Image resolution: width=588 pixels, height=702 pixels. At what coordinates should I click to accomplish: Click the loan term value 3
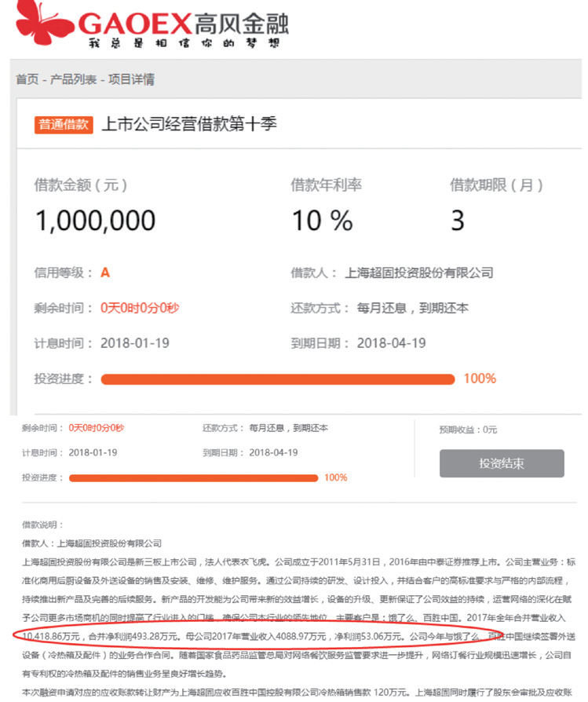[458, 221]
